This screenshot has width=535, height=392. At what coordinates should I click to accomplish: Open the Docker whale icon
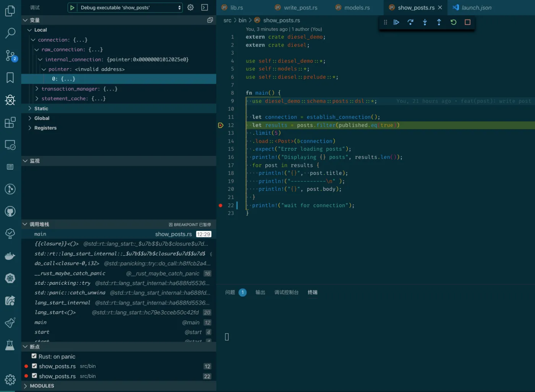point(10,256)
